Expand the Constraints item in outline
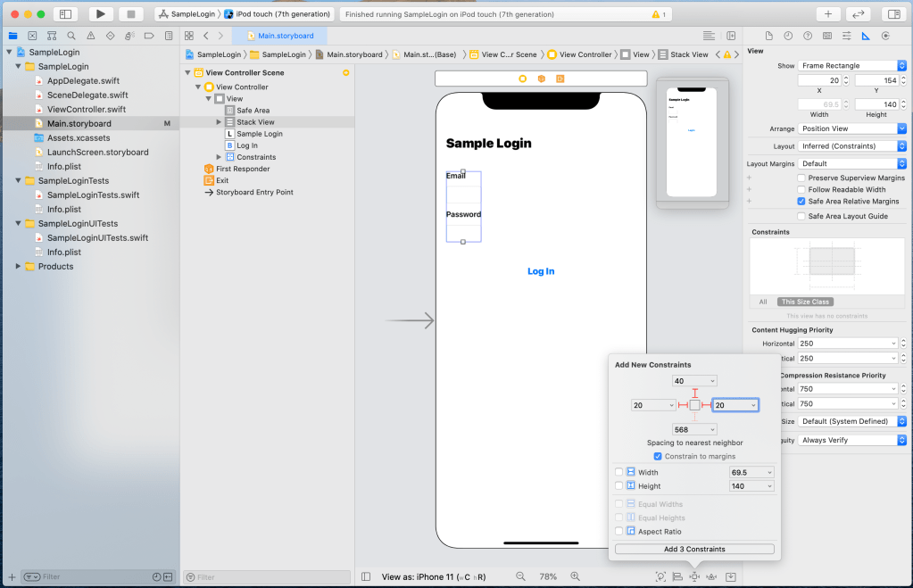 click(219, 157)
